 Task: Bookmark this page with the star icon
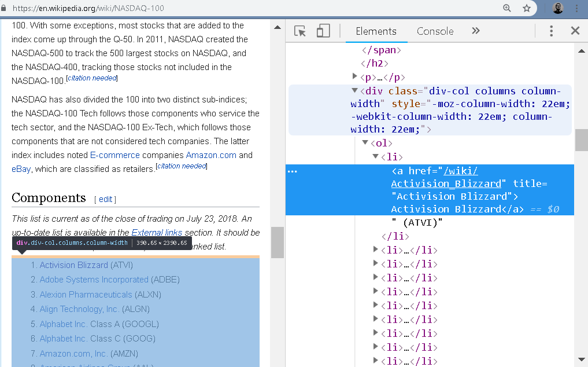coord(527,8)
